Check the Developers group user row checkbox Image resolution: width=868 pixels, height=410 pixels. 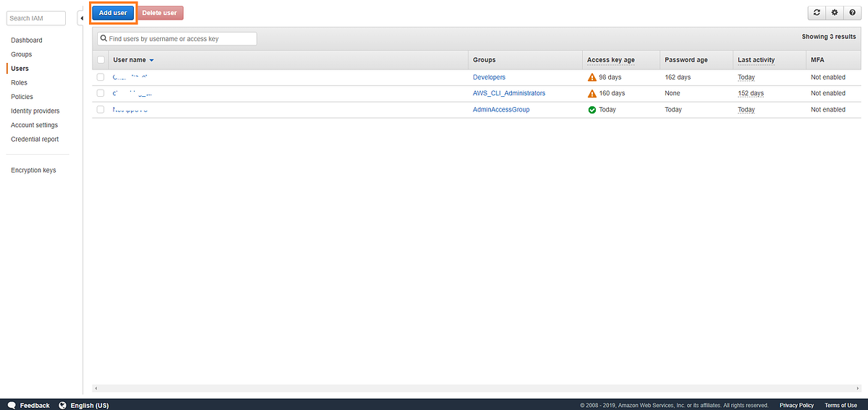[x=101, y=77]
